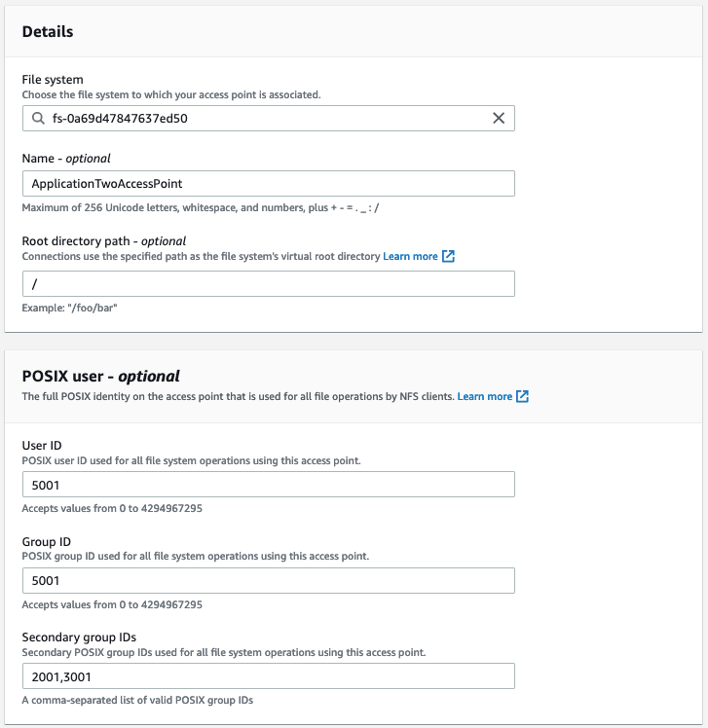Select the User ID input field
Image resolution: width=708 pixels, height=728 pixels.
click(268, 485)
